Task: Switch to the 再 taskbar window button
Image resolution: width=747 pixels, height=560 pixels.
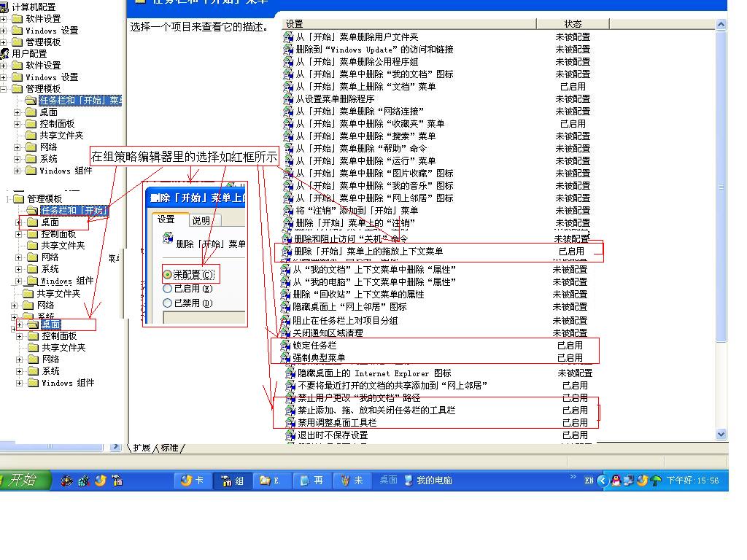Action: 311,481
